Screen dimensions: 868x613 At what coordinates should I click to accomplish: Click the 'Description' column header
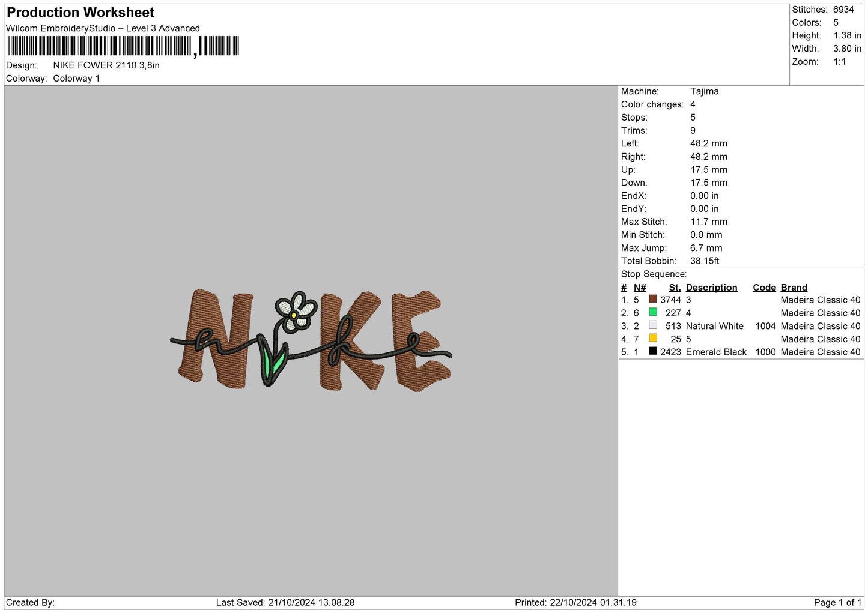click(x=711, y=288)
